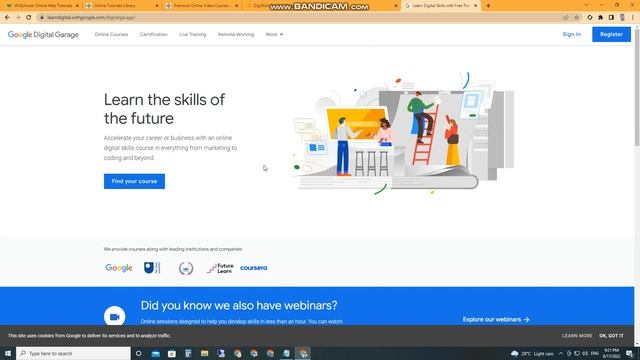The height and width of the screenshot is (360, 640).
Task: Open new browser tab with plus icon
Action: [488, 6]
